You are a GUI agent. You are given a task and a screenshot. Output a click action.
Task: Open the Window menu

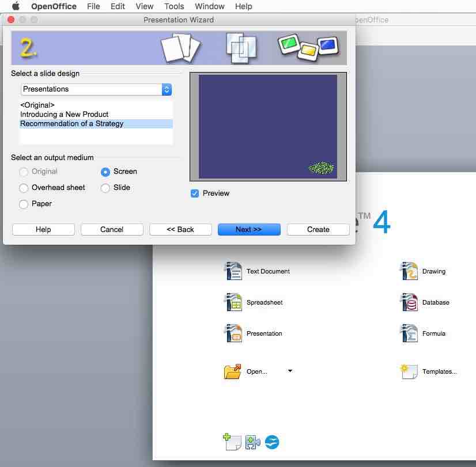pos(209,6)
